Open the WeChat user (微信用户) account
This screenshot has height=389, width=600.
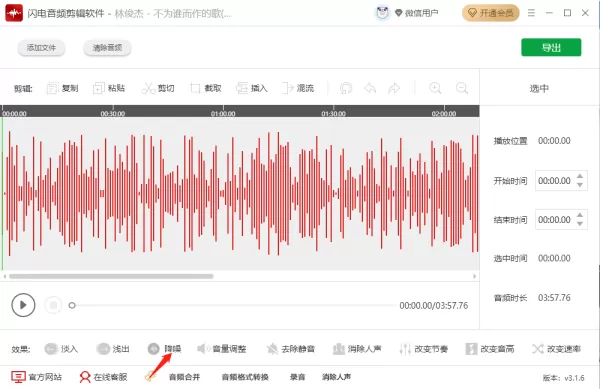(x=417, y=13)
